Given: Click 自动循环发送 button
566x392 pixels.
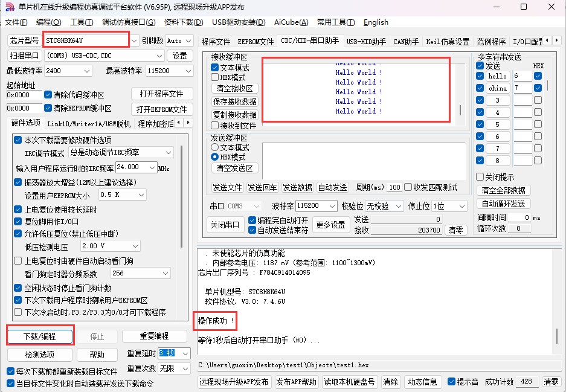Looking at the screenshot, I should tap(504, 204).
